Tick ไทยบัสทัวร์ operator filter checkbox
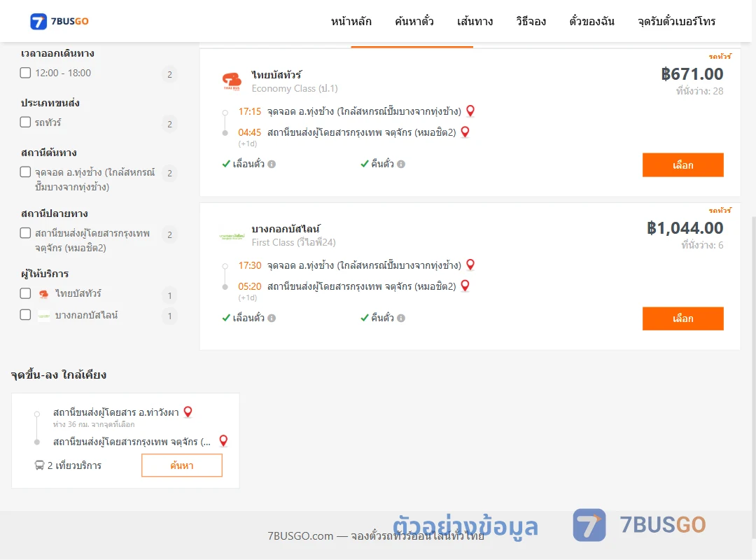756x560 pixels. (x=26, y=293)
